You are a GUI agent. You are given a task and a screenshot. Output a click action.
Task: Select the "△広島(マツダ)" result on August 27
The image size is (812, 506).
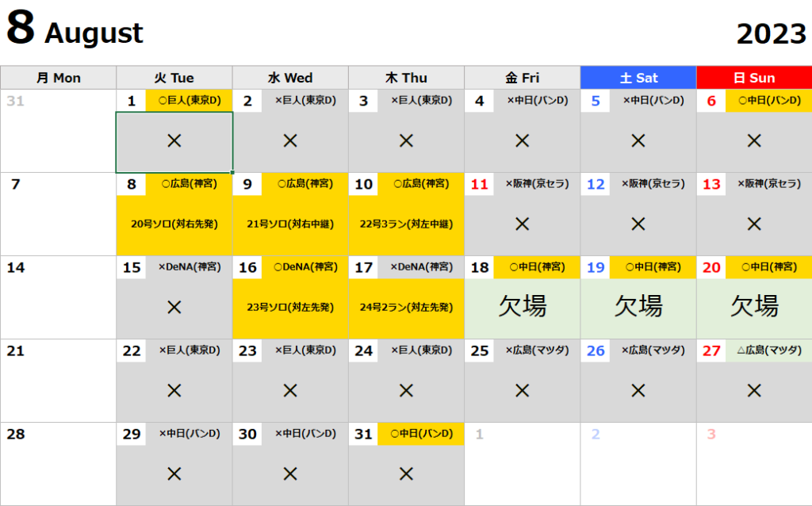click(768, 351)
